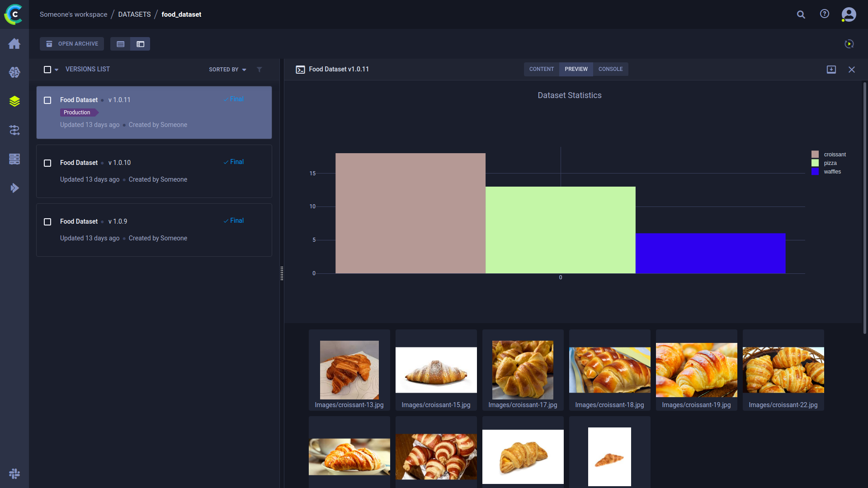Click the ClearML logo icon
This screenshot has height=488, width=868.
(14, 14)
